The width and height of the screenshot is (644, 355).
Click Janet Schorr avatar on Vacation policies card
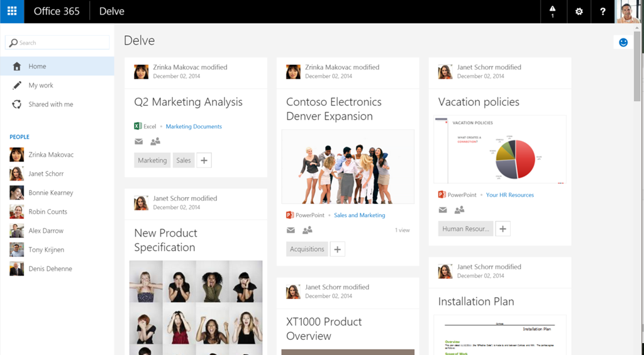click(445, 72)
